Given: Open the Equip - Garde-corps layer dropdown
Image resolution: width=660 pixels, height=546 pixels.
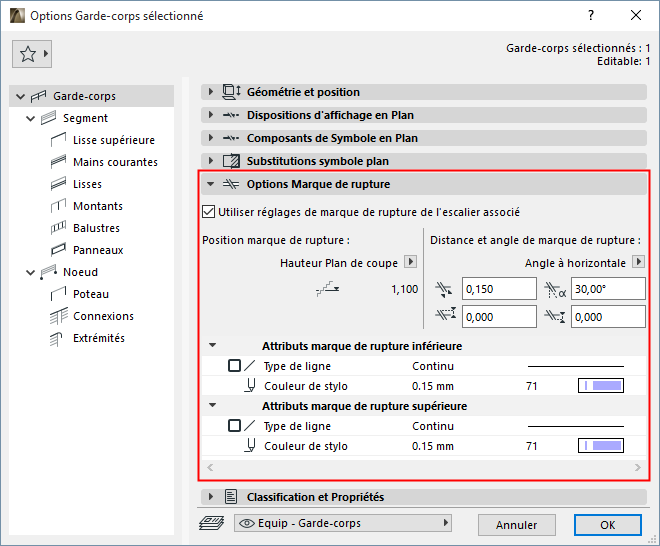Looking at the screenshot, I should pos(343,523).
